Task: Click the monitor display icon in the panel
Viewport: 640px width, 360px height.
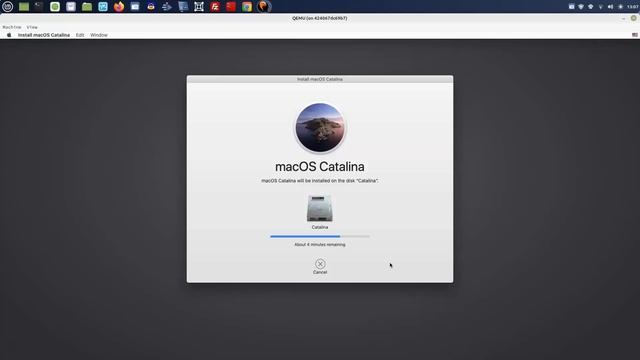Action: (183, 7)
